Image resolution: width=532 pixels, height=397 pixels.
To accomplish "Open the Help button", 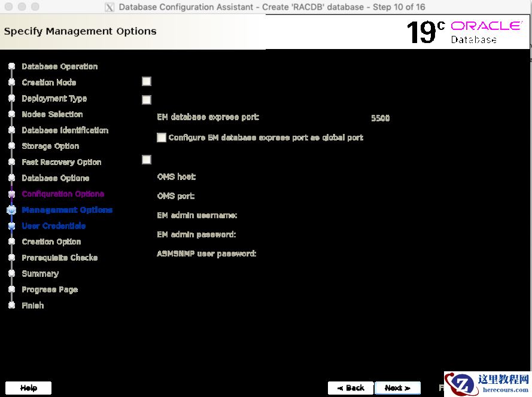I will [x=29, y=388].
